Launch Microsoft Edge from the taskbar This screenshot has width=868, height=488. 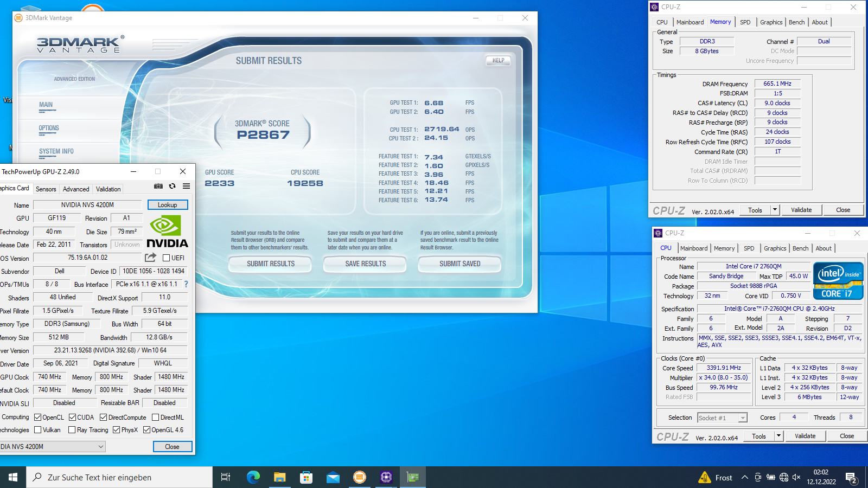pyautogui.click(x=253, y=477)
